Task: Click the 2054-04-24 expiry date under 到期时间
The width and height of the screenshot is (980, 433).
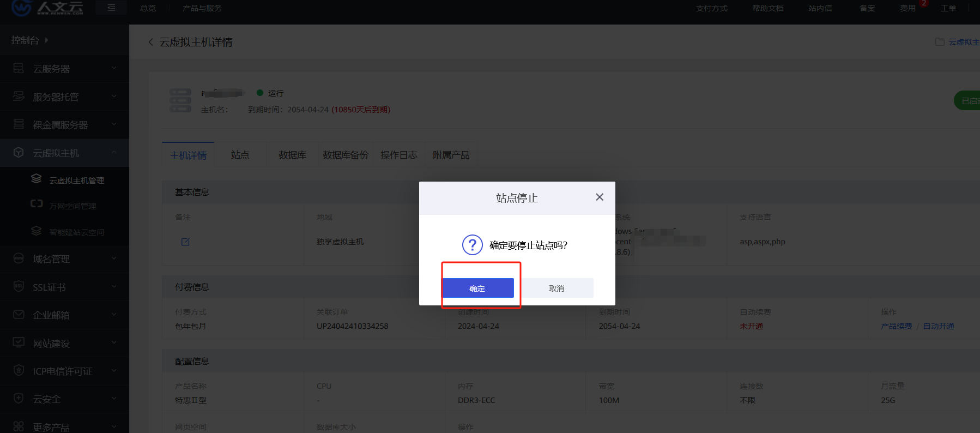Action: point(620,326)
